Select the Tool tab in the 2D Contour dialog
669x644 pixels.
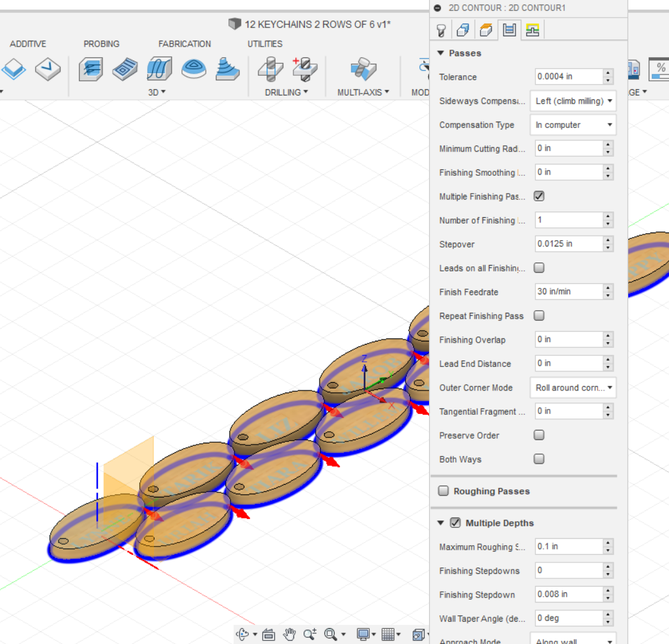(441, 29)
